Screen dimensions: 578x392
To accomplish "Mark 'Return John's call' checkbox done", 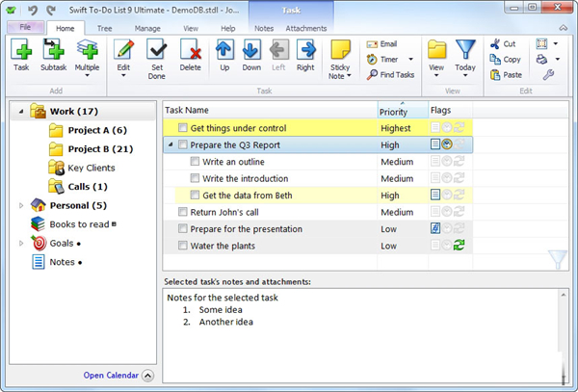I will tap(182, 212).
